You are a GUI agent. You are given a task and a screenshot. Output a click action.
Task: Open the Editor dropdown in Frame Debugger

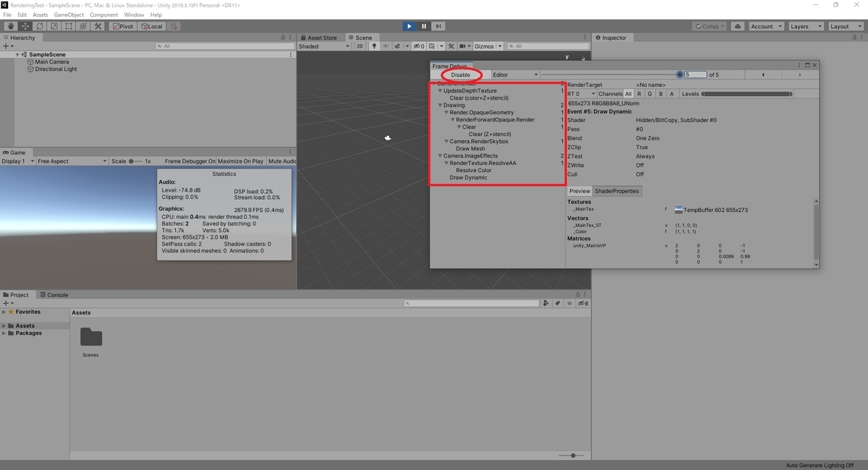click(x=514, y=74)
